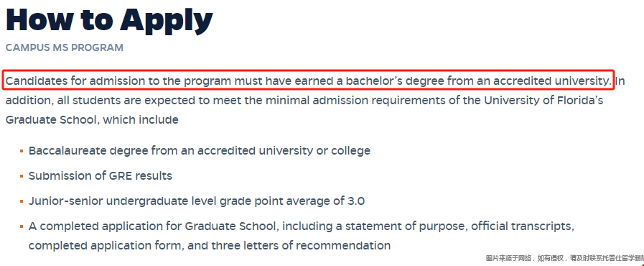Select the "CAMPUS MS PROGRAM" subtitle

point(65,47)
